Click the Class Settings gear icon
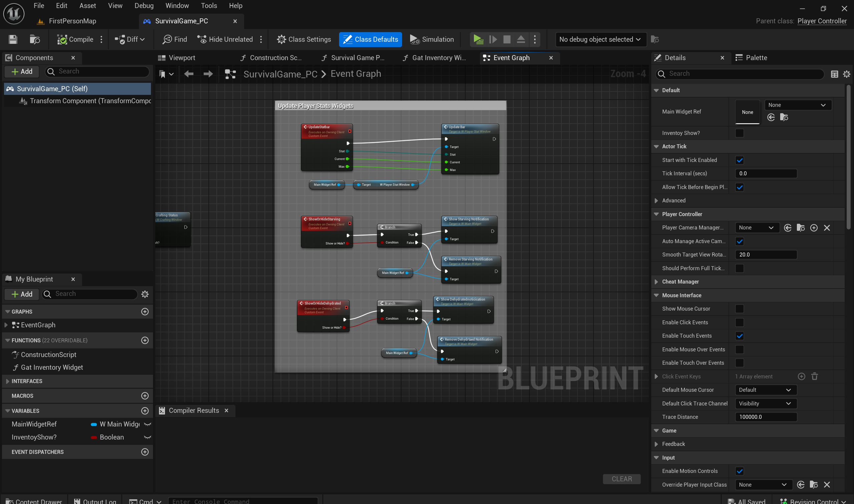 click(281, 39)
